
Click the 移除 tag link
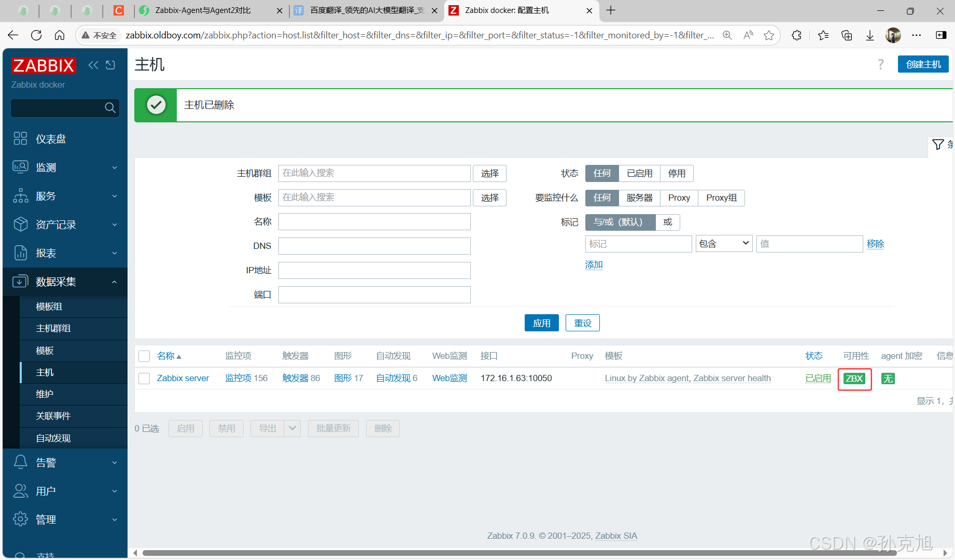click(x=875, y=244)
